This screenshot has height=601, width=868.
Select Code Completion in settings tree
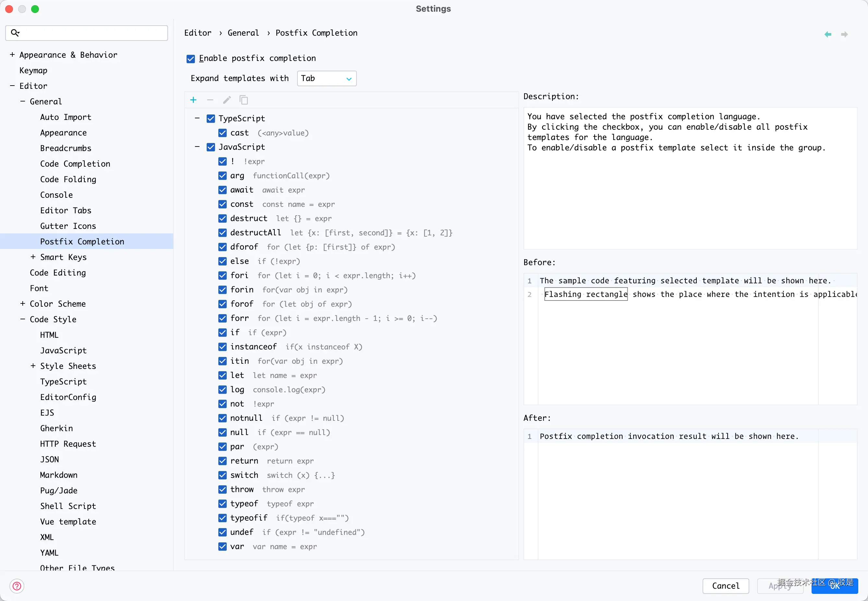point(75,164)
